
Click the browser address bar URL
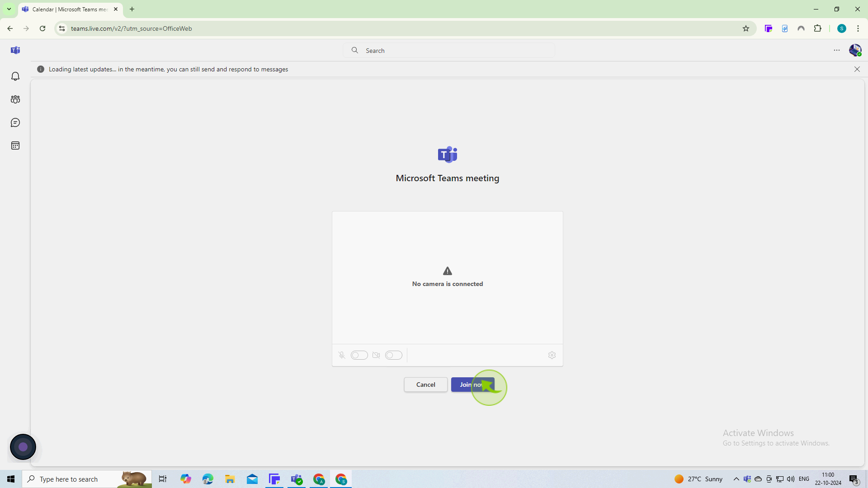coord(132,28)
